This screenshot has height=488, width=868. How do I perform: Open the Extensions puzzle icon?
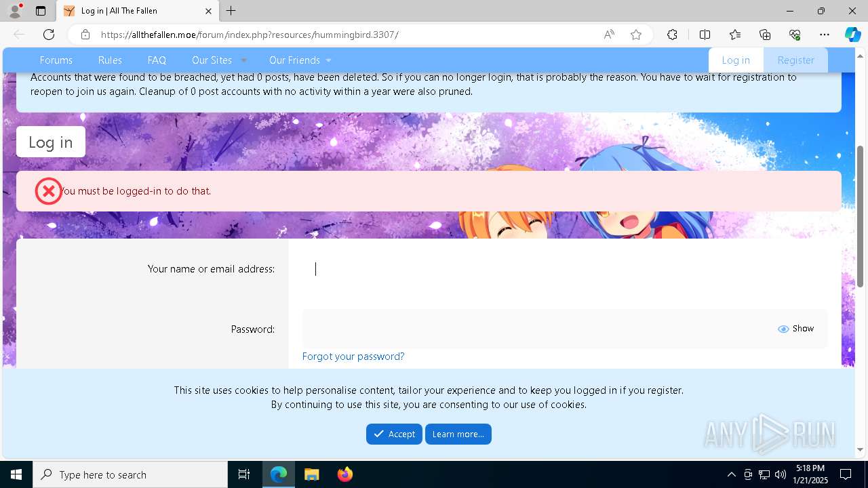coord(672,35)
